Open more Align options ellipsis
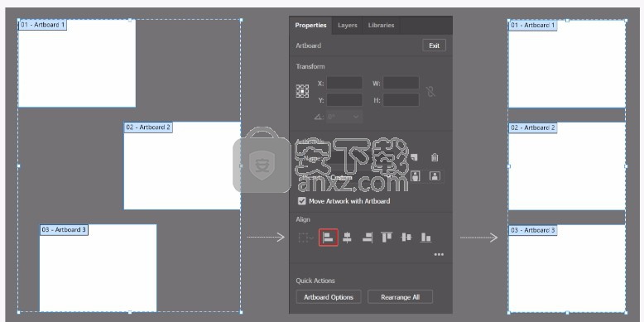 tap(439, 255)
